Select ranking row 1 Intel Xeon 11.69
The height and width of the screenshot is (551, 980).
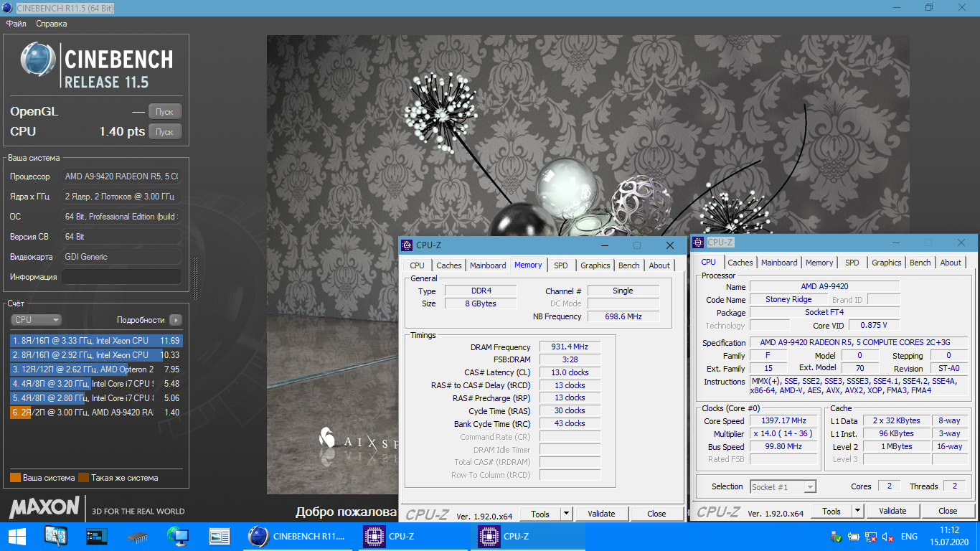[96, 341]
